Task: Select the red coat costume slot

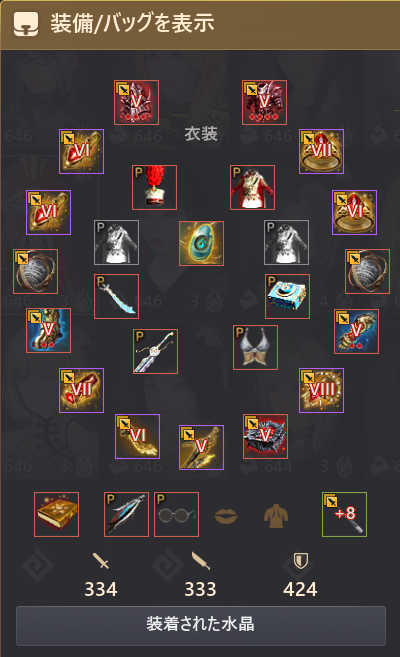Action: (253, 187)
